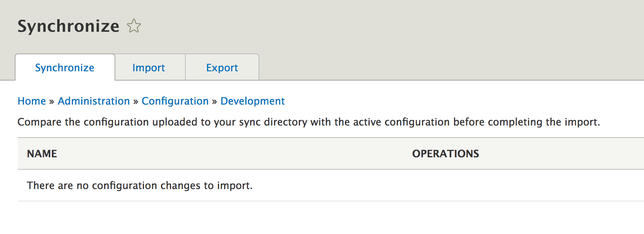Go to Home via breadcrumb
The height and width of the screenshot is (234, 644).
coord(32,101)
